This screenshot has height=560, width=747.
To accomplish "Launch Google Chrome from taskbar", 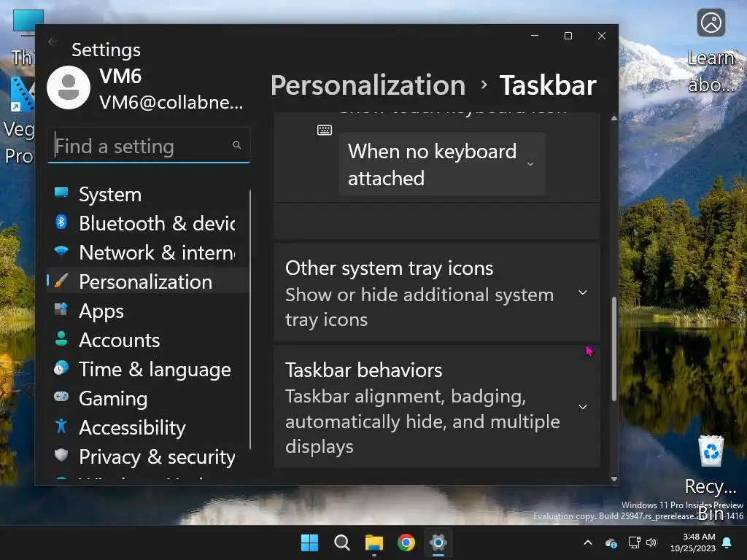I will (x=406, y=542).
